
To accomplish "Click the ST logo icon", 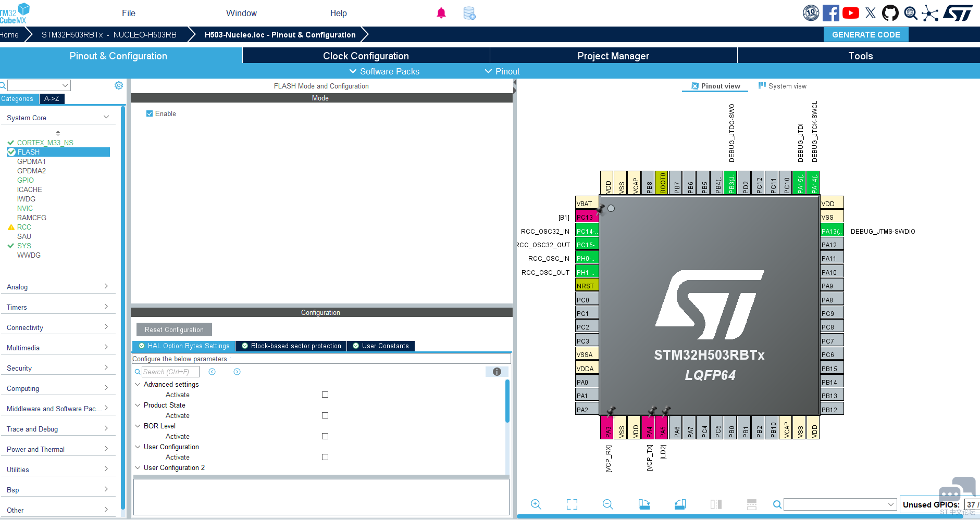I will 958,13.
